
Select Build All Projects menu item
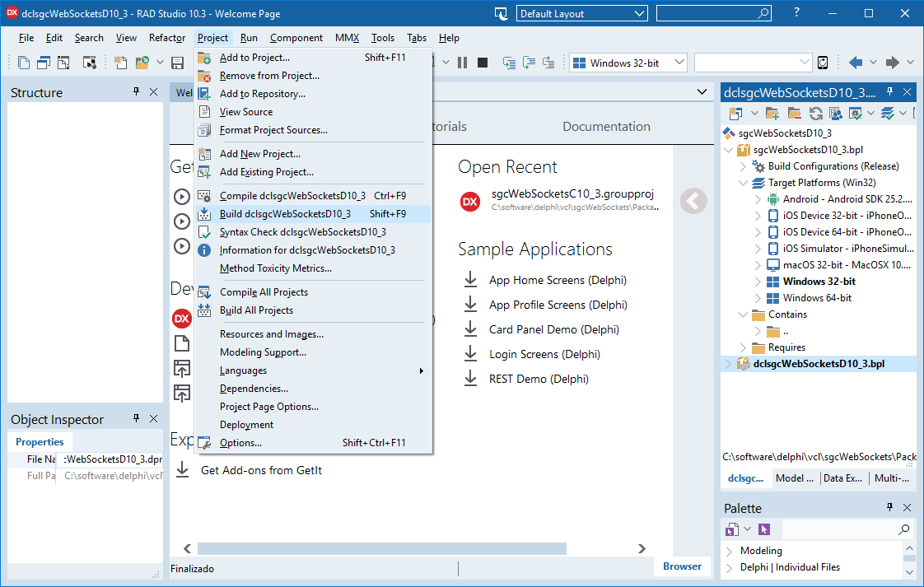tap(313, 310)
